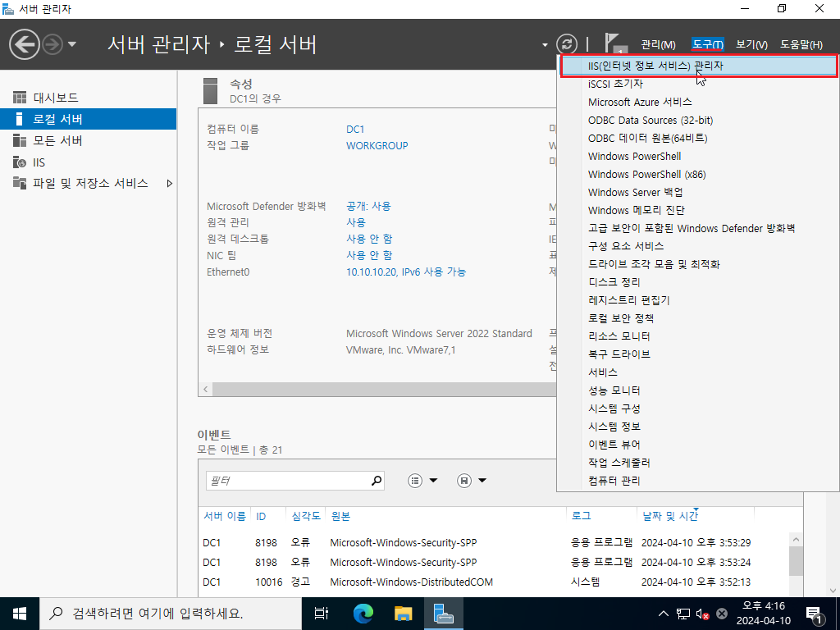Open the 도움말(H) menu
This screenshot has height=630, width=840.
pyautogui.click(x=801, y=44)
